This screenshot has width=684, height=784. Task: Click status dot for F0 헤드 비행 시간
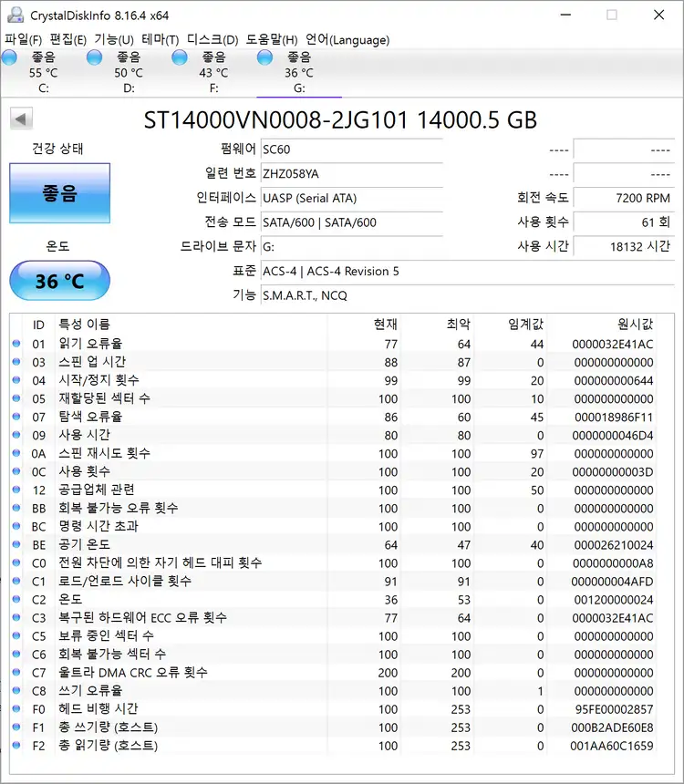(x=16, y=708)
